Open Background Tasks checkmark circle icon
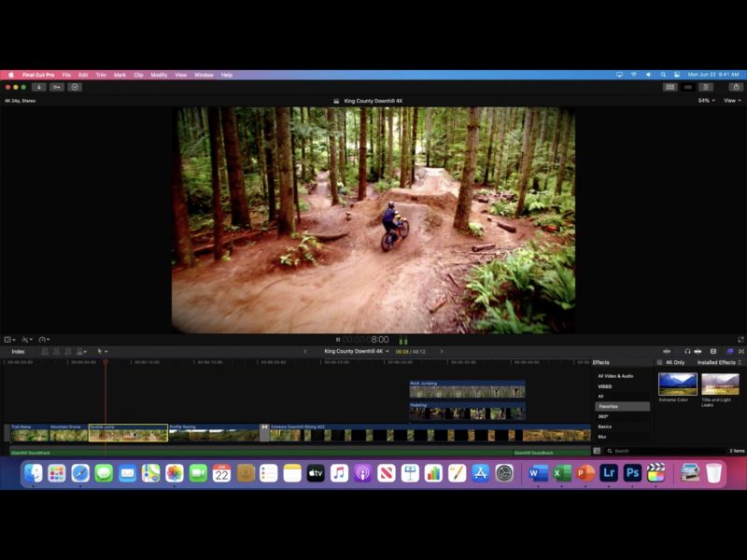 click(x=75, y=87)
